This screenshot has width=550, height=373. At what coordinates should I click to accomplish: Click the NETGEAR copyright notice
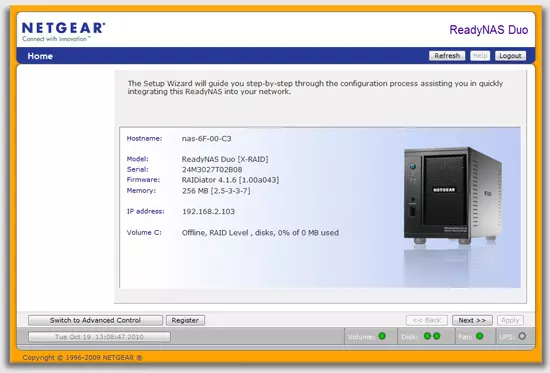coord(82,358)
